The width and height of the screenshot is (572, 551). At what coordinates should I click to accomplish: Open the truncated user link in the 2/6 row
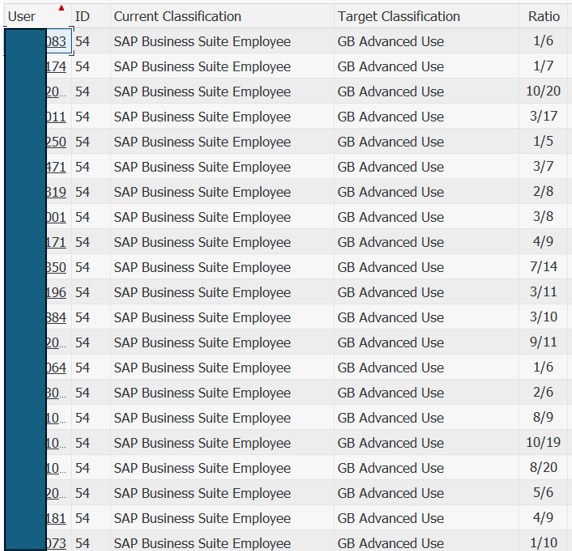56,393
